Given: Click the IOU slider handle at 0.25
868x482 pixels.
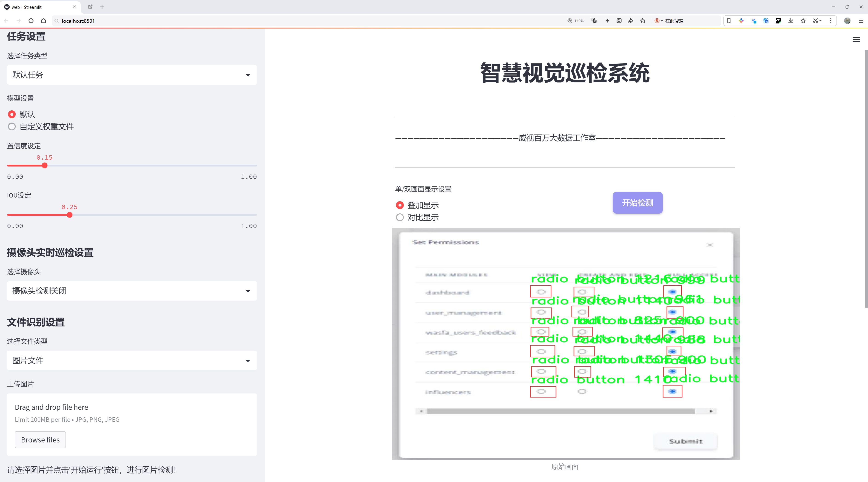Looking at the screenshot, I should [70, 215].
